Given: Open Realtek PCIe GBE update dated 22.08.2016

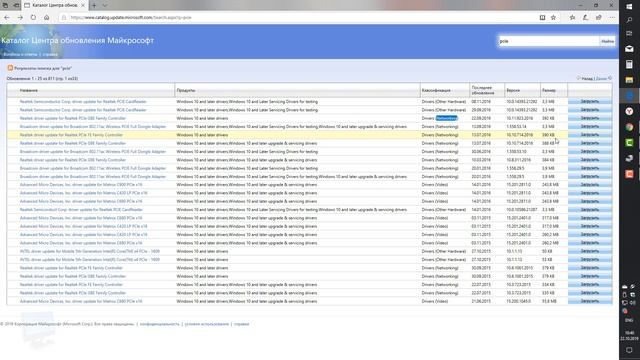Looking at the screenshot, I should 73,118.
